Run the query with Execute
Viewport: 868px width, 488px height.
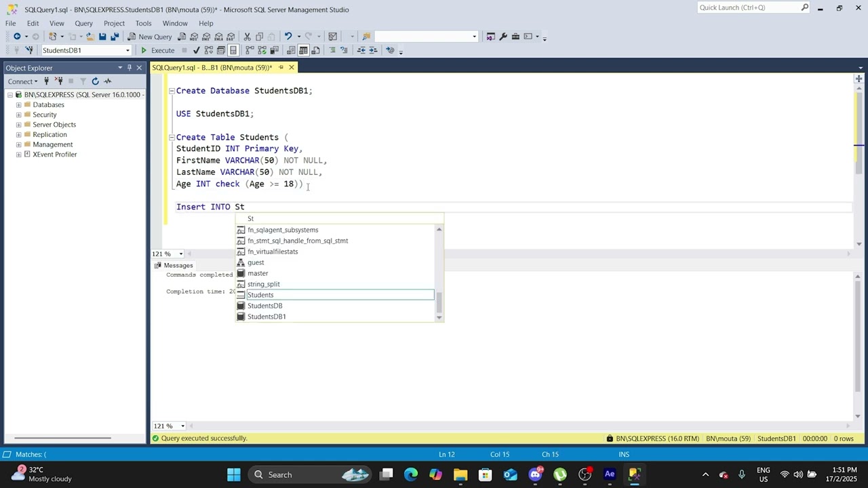pyautogui.click(x=157, y=50)
